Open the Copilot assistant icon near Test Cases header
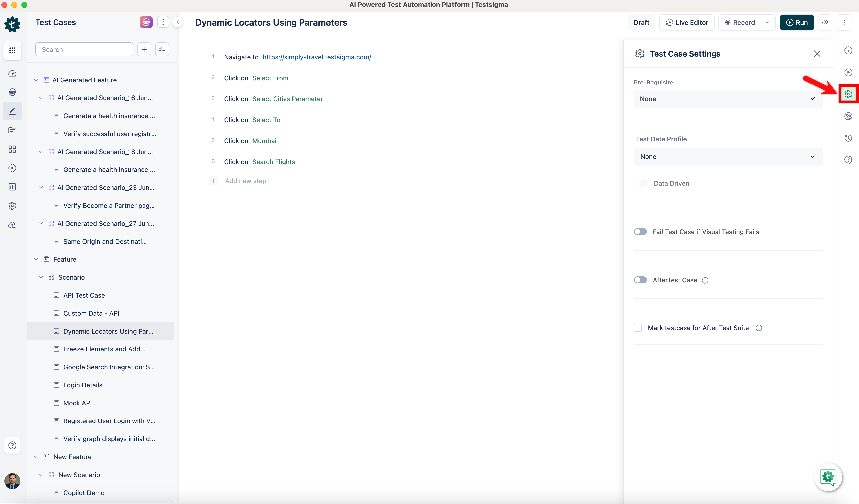Viewport: 859px width, 504px height. click(146, 22)
